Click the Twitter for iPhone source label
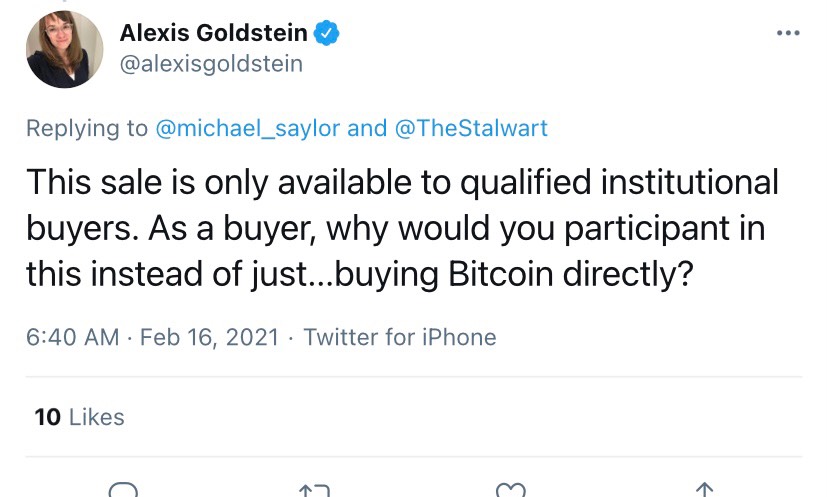This screenshot has height=497, width=827. pyautogui.click(x=400, y=337)
